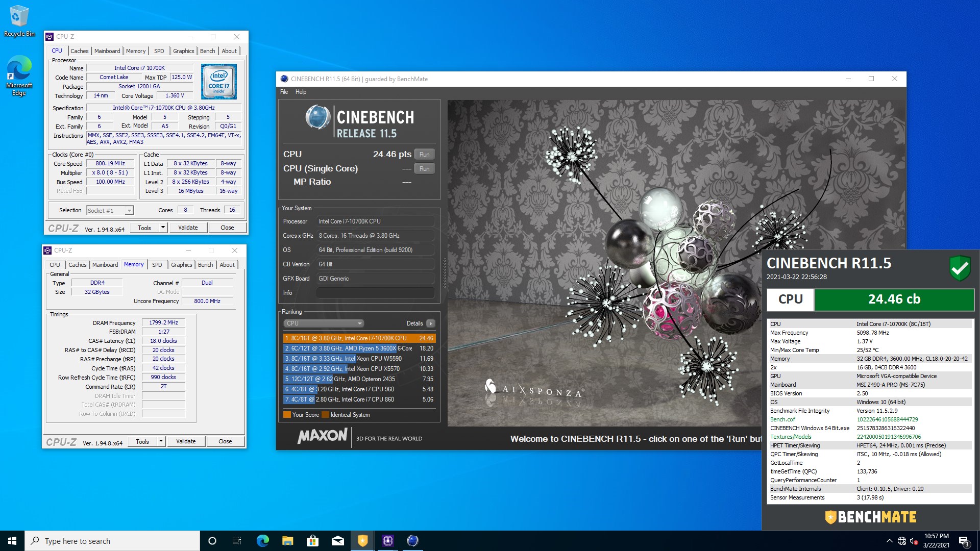Select ranking row Intel Xeon CPU W5590
The width and height of the screenshot is (980, 551).
(359, 359)
